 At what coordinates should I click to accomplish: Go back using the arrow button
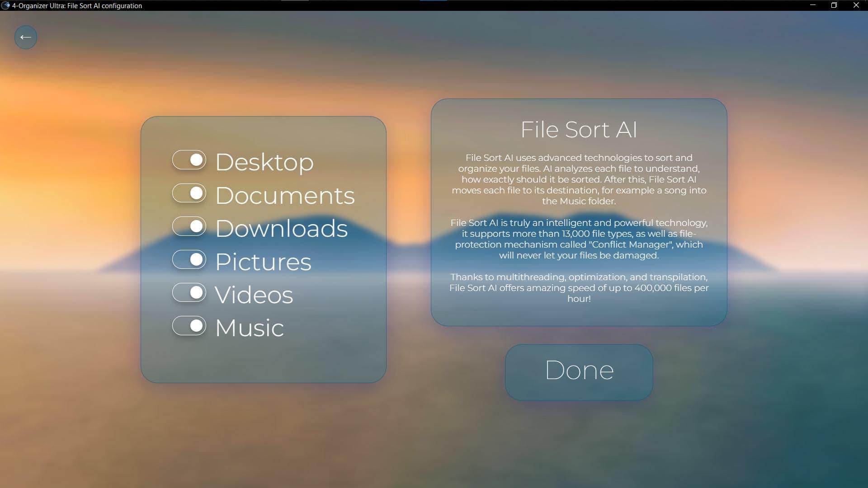(x=26, y=37)
